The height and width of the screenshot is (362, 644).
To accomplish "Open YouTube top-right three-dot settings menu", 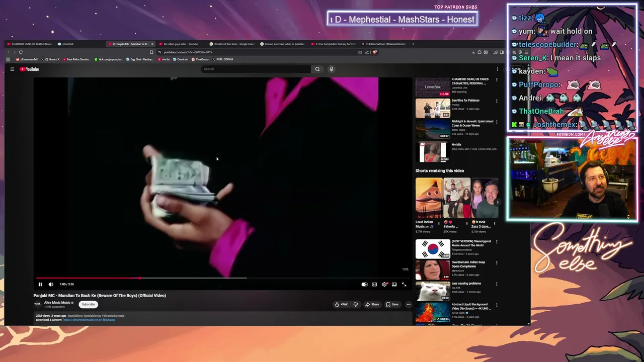I will click(498, 69).
